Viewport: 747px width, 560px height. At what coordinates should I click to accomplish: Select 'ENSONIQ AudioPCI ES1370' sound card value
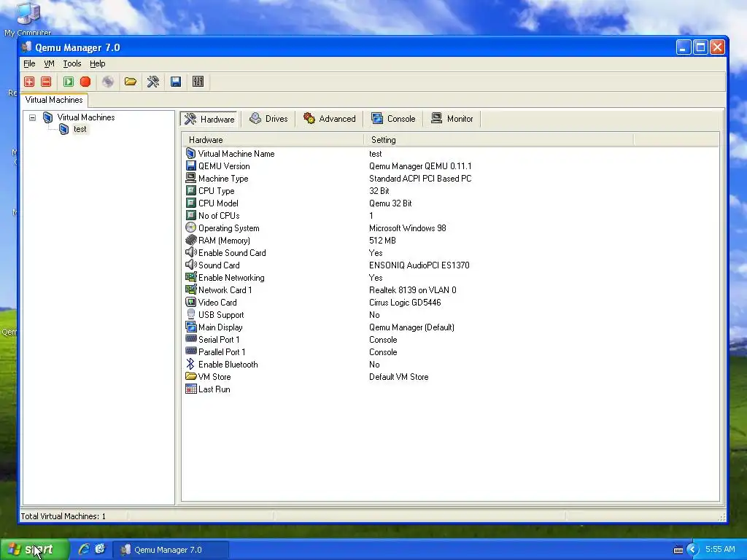419,265
